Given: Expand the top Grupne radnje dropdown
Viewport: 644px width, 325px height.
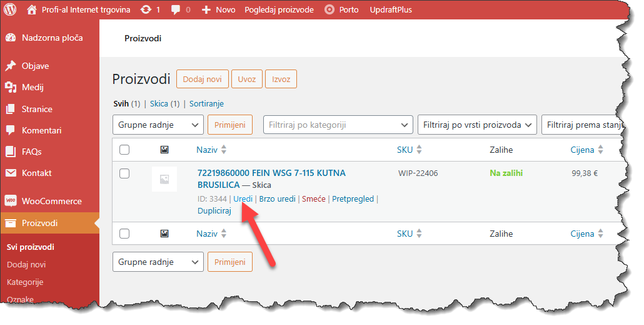Looking at the screenshot, I should [x=158, y=125].
